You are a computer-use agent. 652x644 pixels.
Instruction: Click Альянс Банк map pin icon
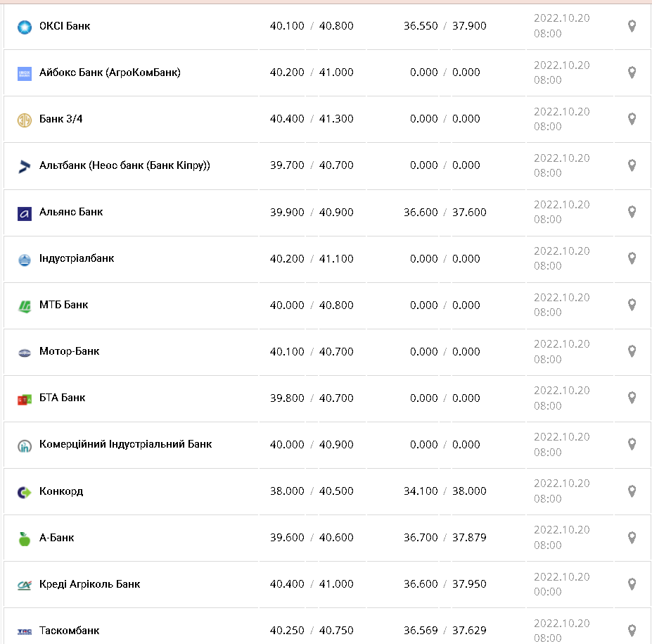pos(632,212)
